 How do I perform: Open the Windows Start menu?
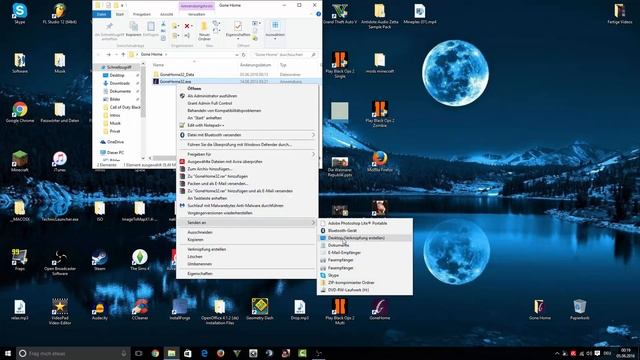pos(8,353)
